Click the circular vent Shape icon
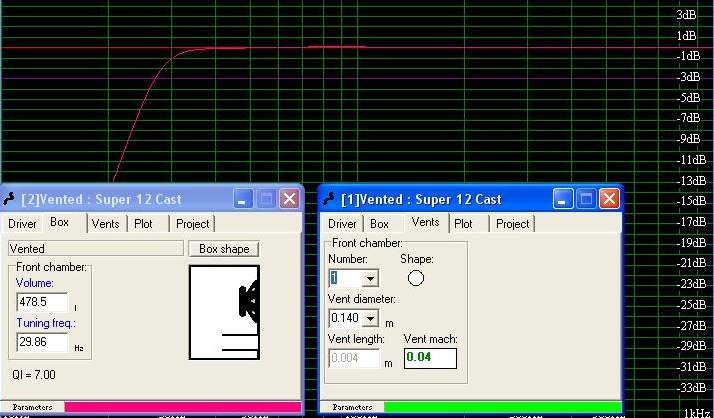 point(416,278)
